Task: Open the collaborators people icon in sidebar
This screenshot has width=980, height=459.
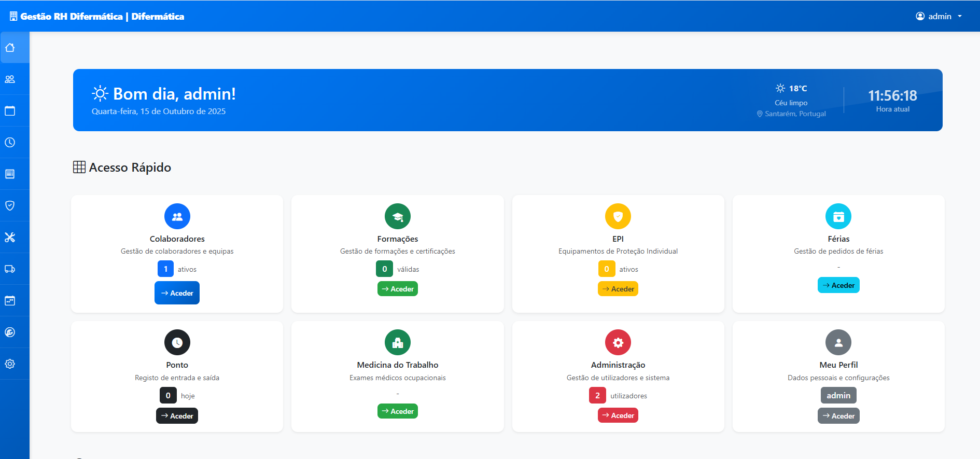Action: tap(10, 79)
